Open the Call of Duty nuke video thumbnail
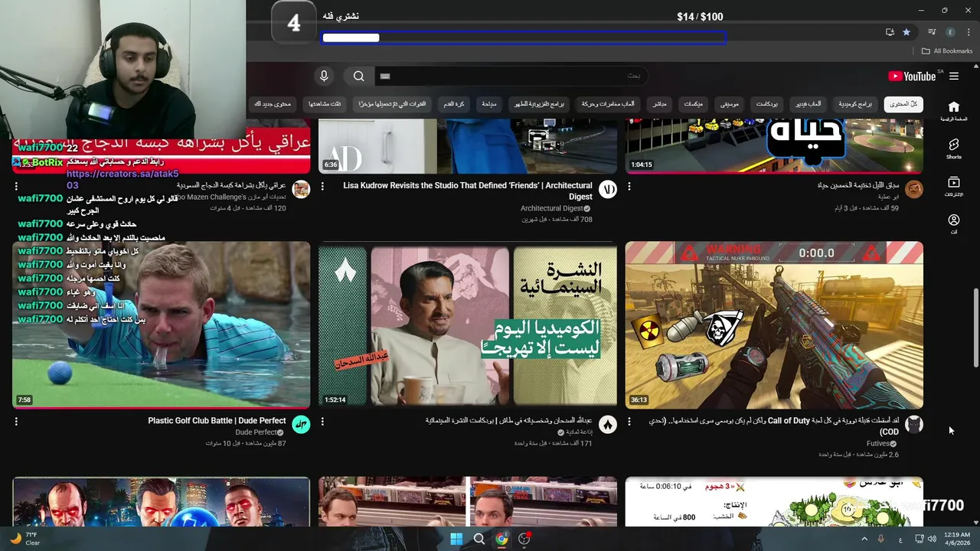Viewport: 980px width, 551px height. pyautogui.click(x=774, y=325)
